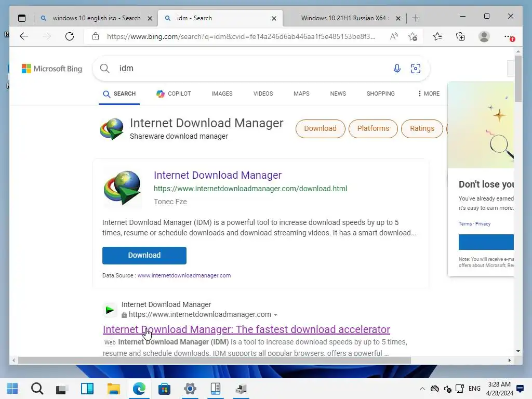Image resolution: width=532 pixels, height=399 pixels.
Task: Click the Ratings chip
Action: (422, 129)
